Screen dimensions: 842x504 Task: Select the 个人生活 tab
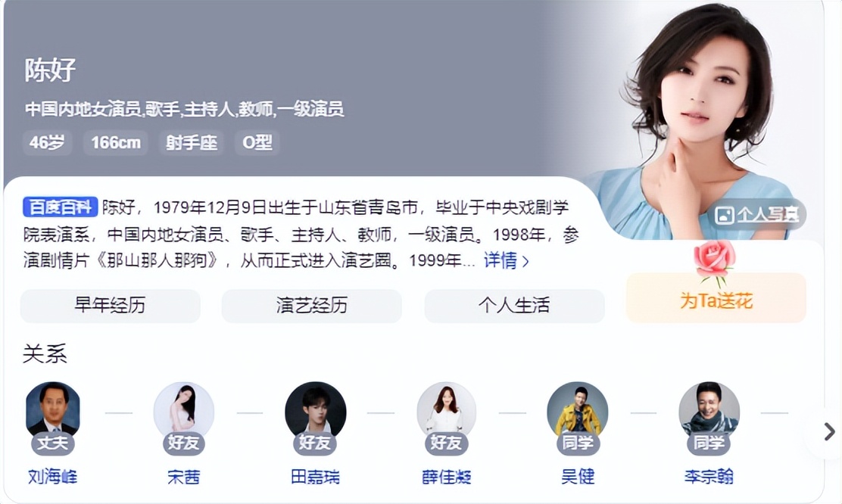514,306
